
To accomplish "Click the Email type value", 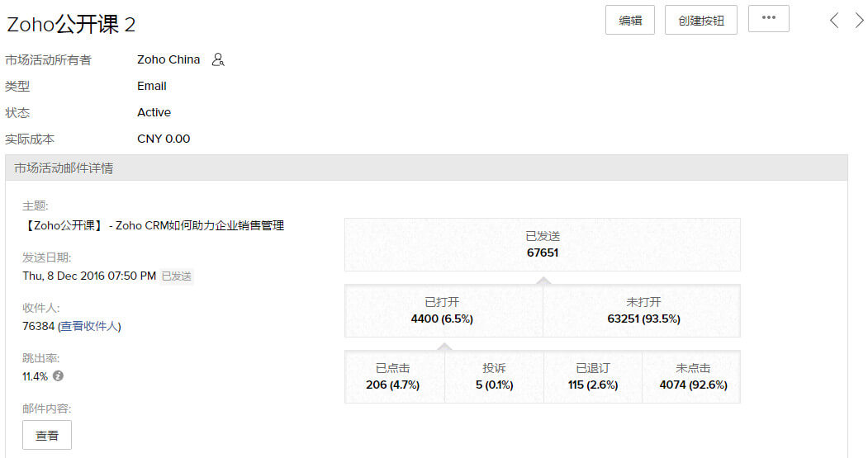I will (152, 86).
